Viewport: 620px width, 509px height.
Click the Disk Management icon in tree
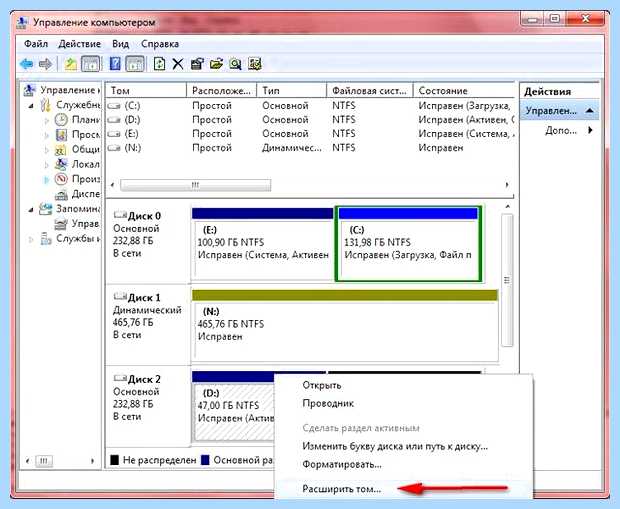click(61, 224)
